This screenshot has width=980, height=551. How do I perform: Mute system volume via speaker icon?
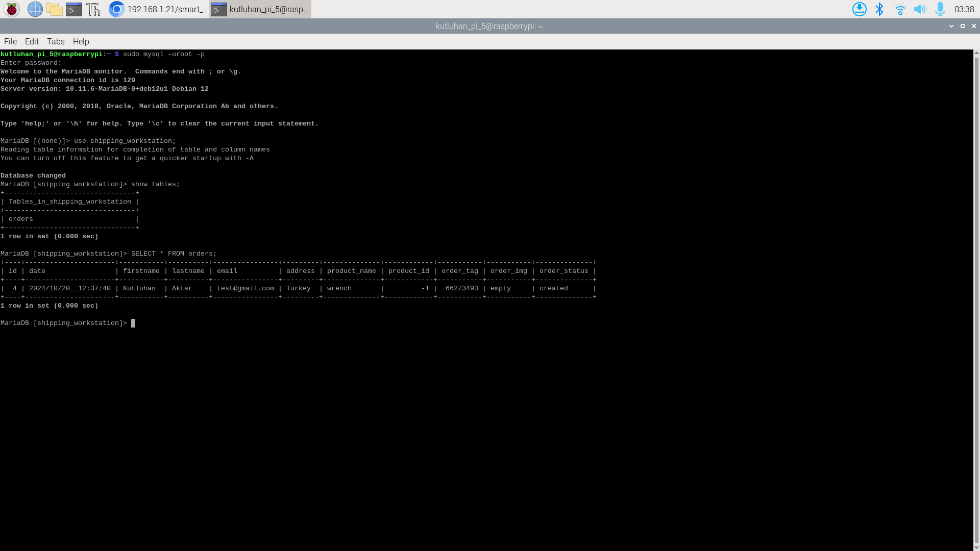919,9
